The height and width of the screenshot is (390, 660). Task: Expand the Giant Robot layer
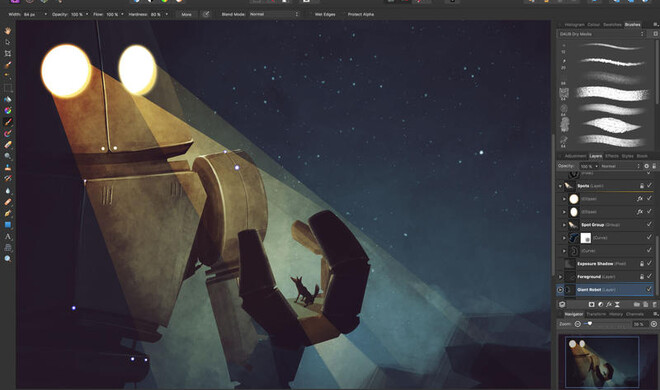tap(560, 289)
